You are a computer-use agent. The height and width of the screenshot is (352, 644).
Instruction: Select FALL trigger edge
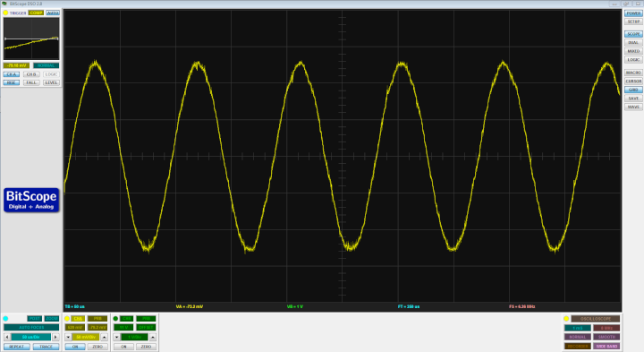31,82
